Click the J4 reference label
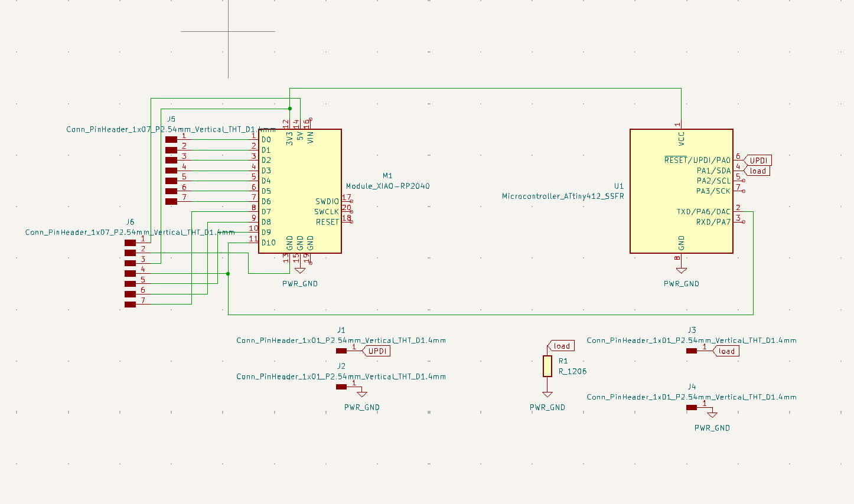 [692, 387]
